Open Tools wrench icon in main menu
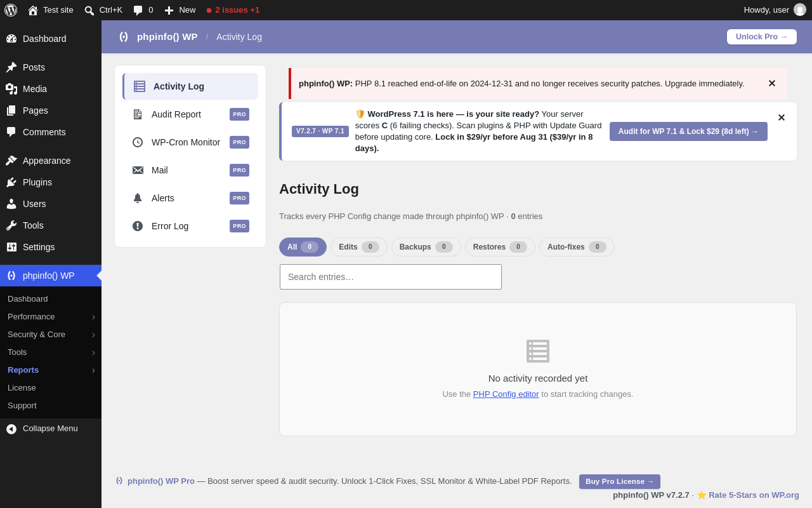 pyautogui.click(x=11, y=225)
